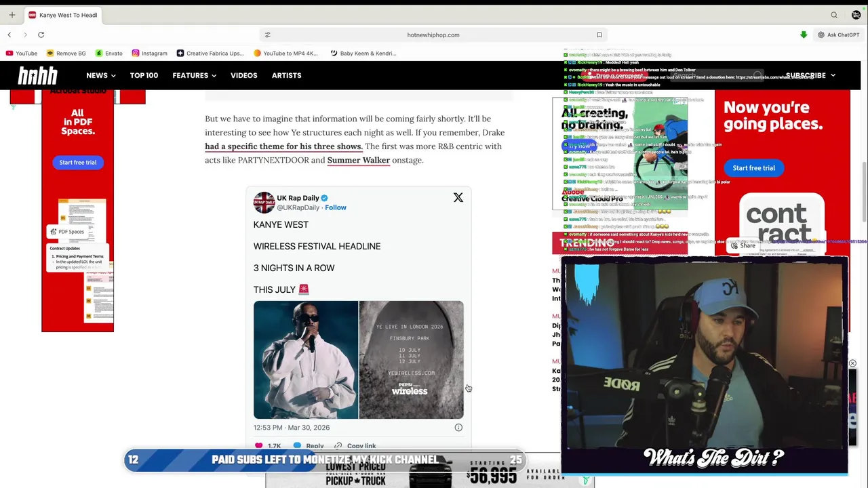Screen dimensions: 868x488
Task: Close the ad with the circled X icon
Action: point(852,364)
